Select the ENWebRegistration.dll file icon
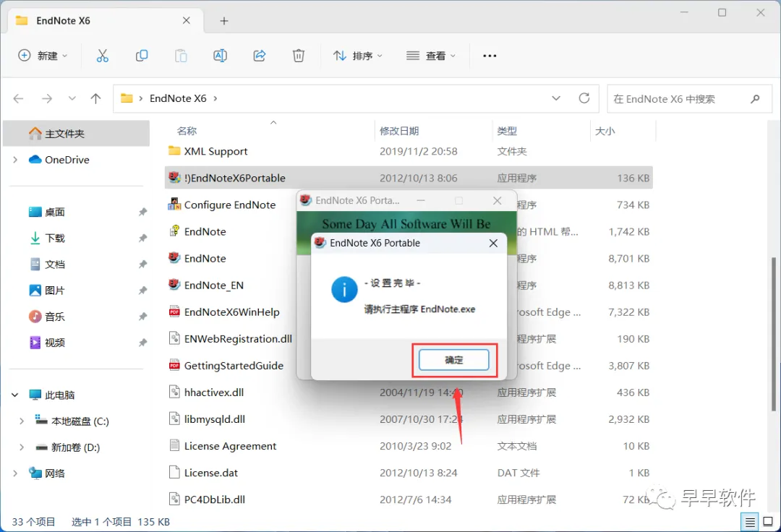This screenshot has height=532, width=781. click(174, 338)
